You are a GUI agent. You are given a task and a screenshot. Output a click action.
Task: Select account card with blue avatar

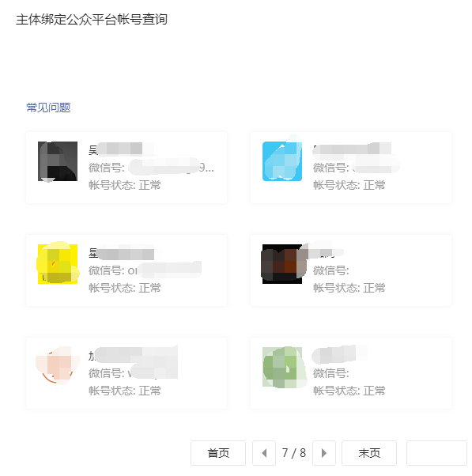[351, 168]
